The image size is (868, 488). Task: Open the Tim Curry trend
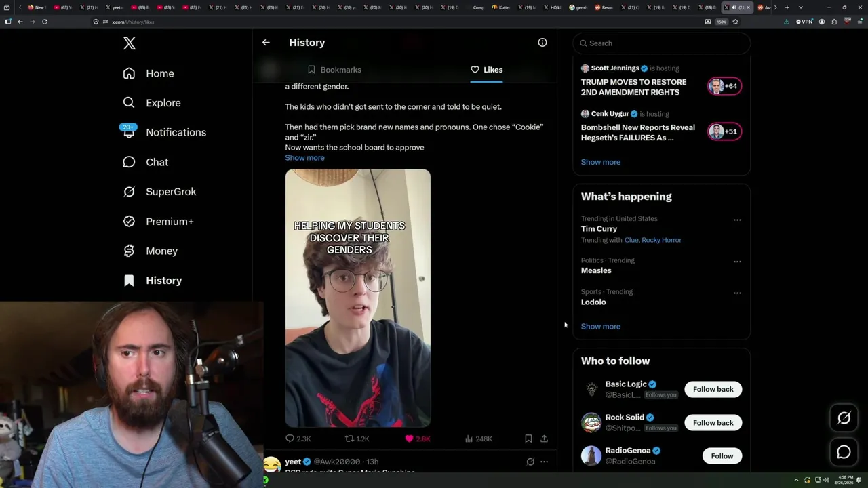pyautogui.click(x=599, y=229)
